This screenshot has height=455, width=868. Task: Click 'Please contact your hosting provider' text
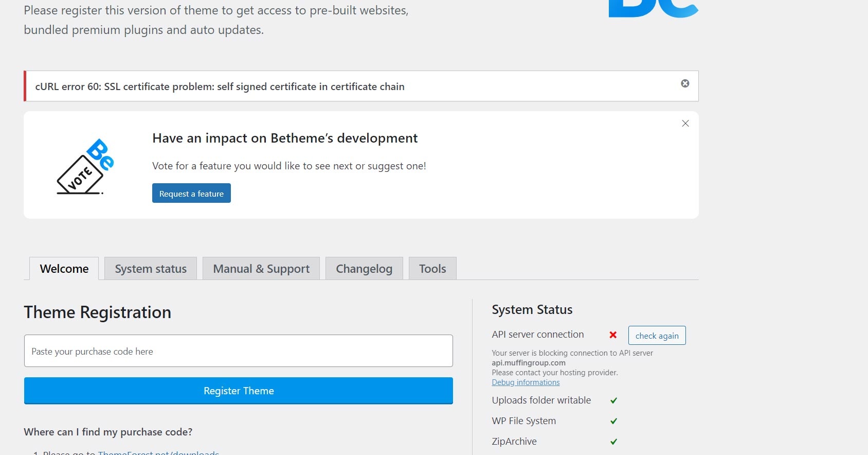tap(555, 373)
